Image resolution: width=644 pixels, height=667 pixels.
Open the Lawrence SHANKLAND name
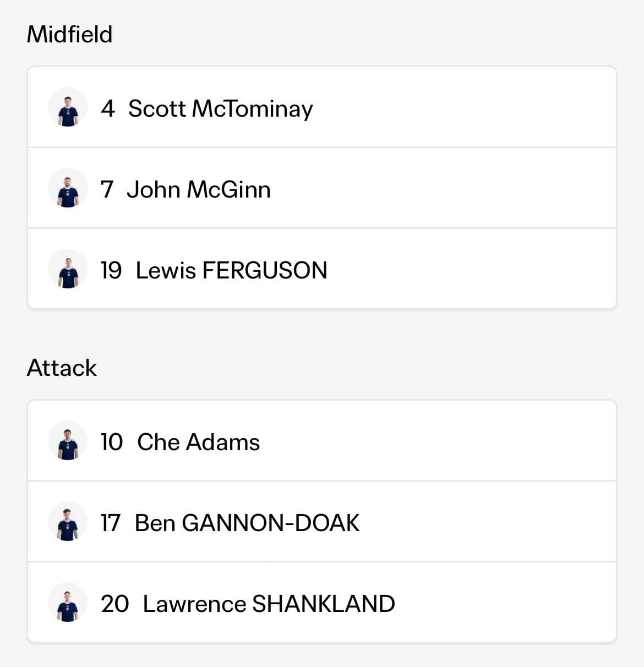[269, 604]
